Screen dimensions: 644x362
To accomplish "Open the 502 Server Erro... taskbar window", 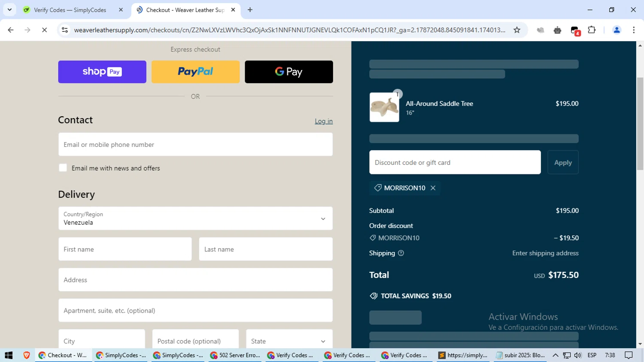I will (235, 355).
